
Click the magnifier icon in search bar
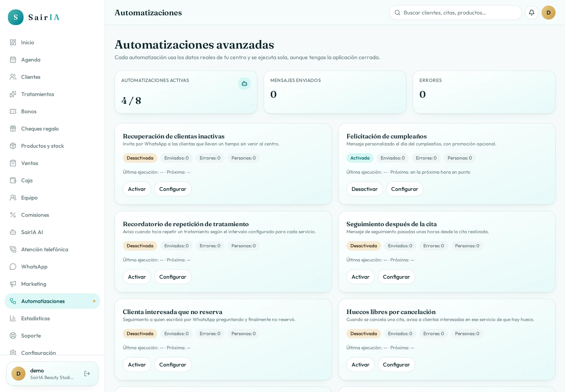(x=397, y=13)
